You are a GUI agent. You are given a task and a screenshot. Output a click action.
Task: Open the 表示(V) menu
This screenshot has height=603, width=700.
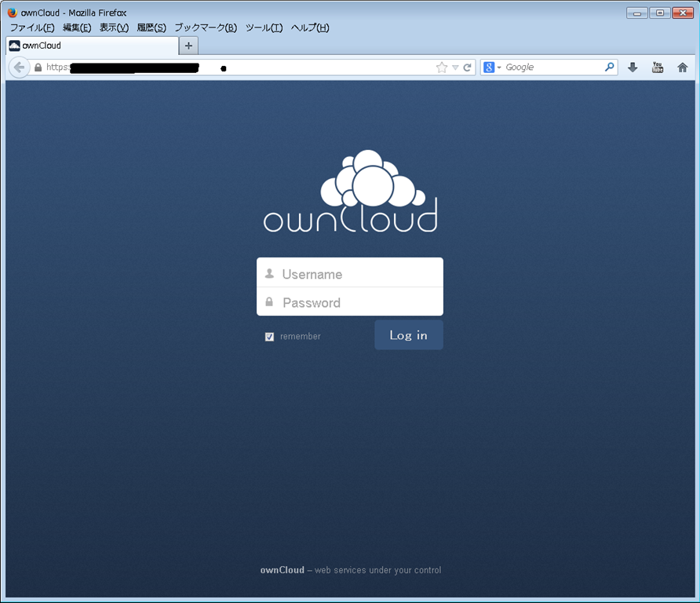tap(114, 27)
